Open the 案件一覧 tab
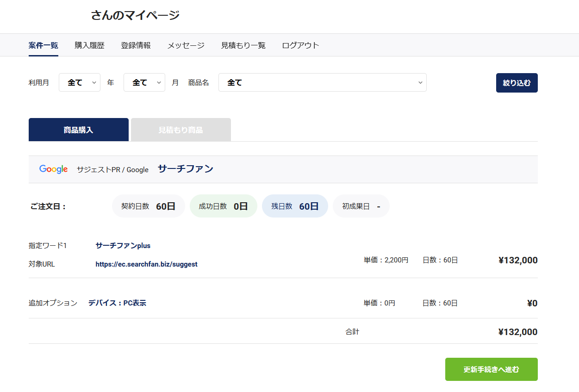579x392 pixels. [44, 45]
